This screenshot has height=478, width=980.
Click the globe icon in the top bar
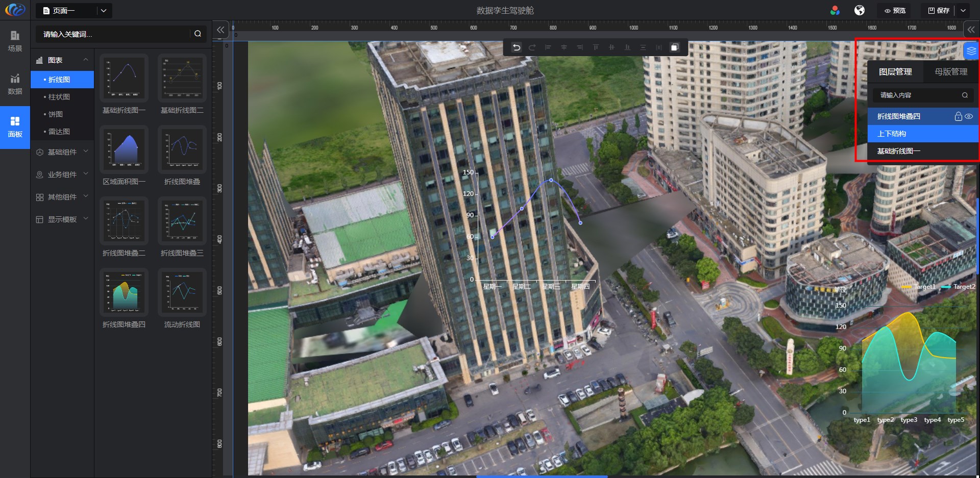point(860,10)
